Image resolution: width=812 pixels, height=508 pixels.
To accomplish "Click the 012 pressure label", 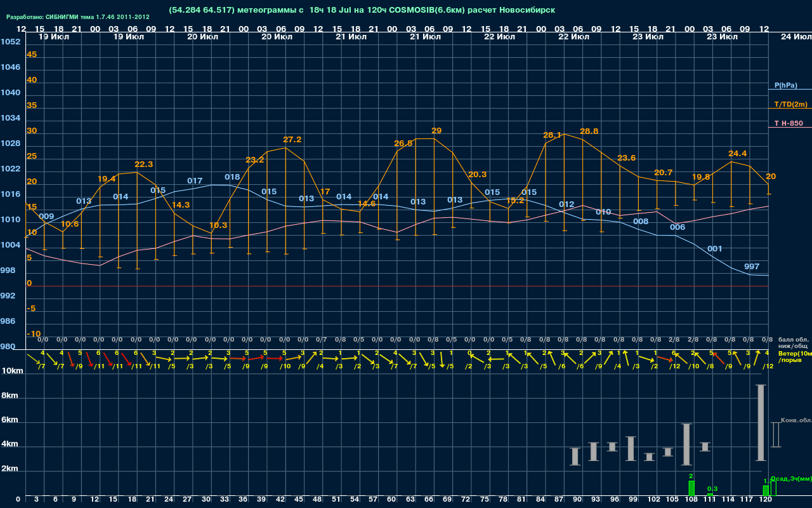I will coord(566,204).
